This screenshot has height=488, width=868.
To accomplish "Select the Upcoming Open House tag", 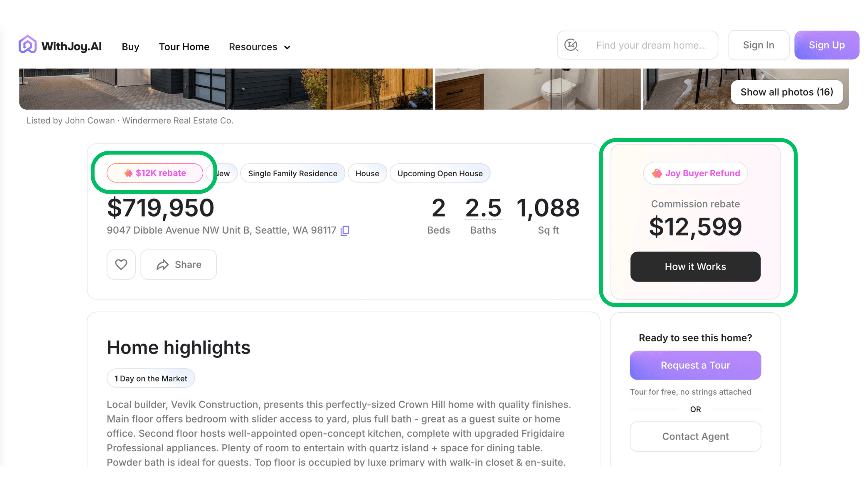I will point(440,174).
